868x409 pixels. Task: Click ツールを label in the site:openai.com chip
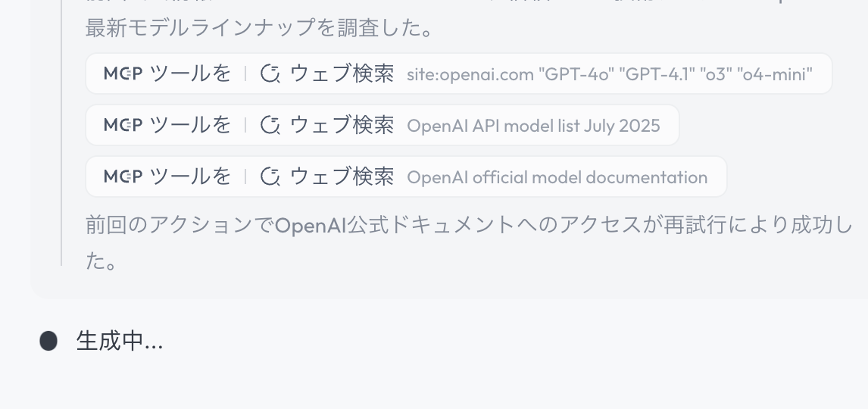click(190, 73)
